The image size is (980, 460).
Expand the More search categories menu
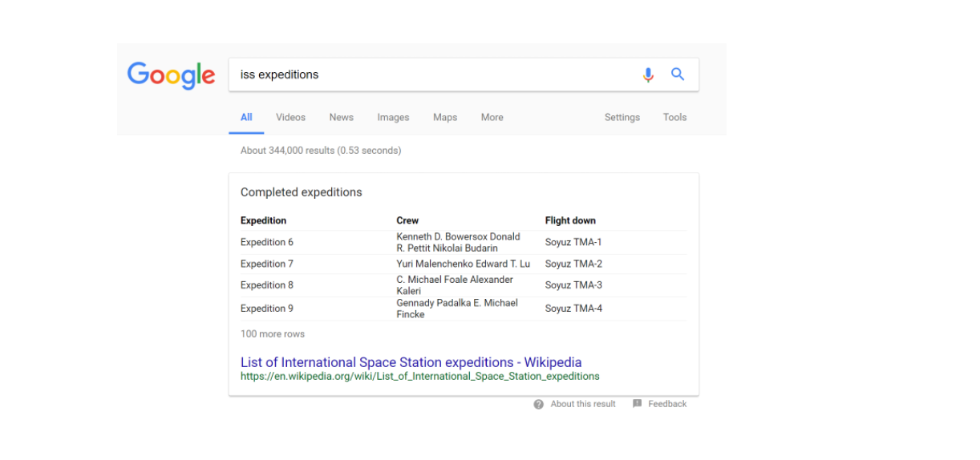tap(492, 117)
